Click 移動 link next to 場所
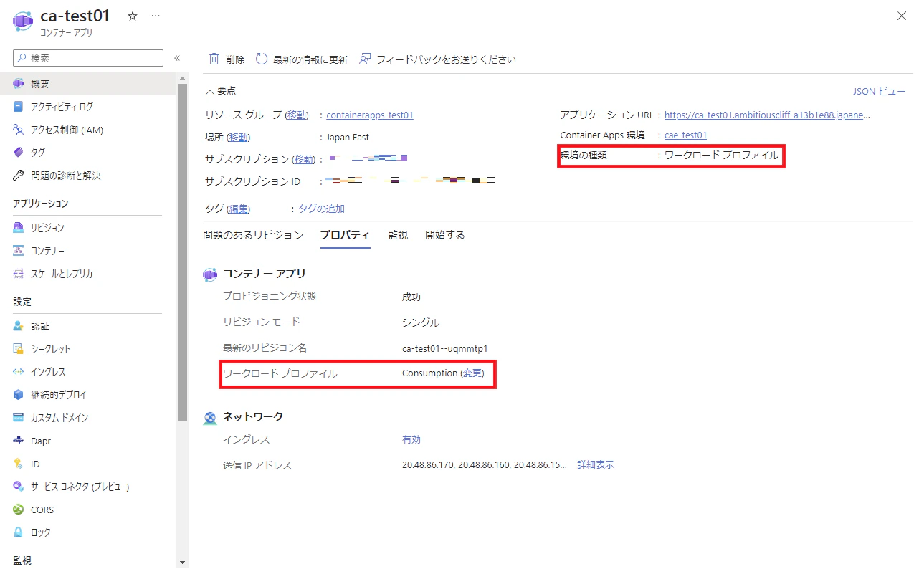Screen dimensions: 924x569 point(239,137)
